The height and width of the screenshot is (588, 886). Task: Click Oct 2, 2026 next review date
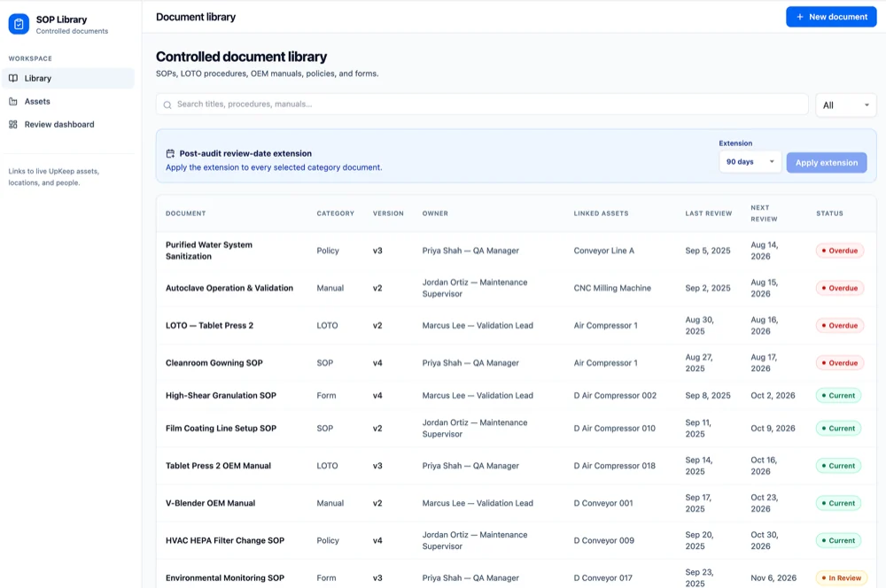773,395
